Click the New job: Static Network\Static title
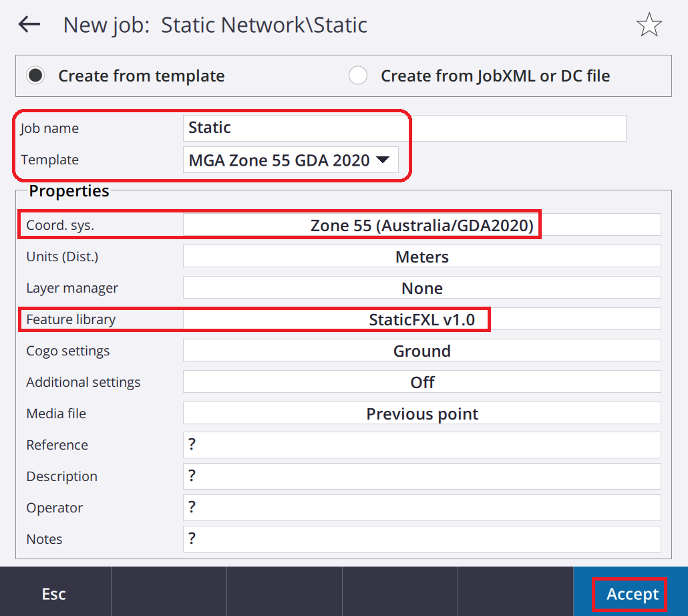The width and height of the screenshot is (688, 616). pos(215,25)
